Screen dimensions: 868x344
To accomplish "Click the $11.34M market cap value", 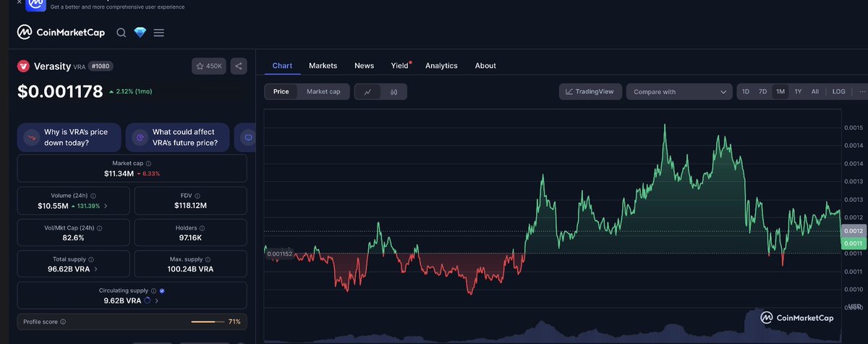I will tap(118, 174).
